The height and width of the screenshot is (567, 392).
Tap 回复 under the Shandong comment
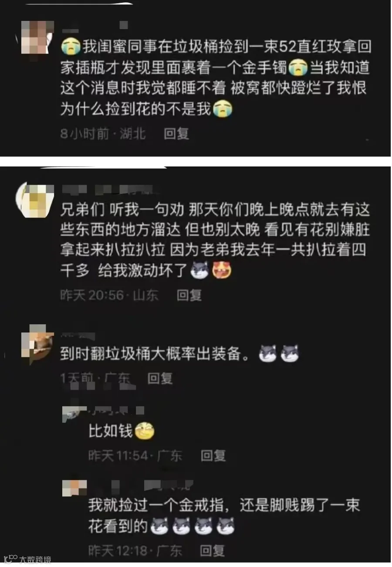coord(189,295)
